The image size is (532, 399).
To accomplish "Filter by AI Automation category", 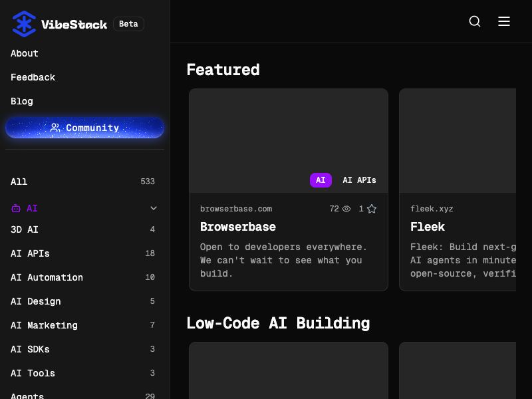I will pyautogui.click(x=47, y=277).
